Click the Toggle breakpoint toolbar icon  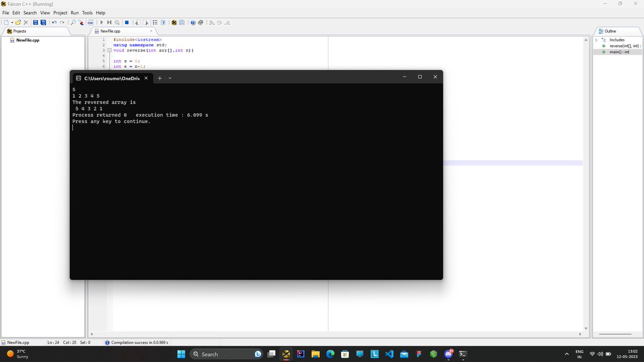click(x=91, y=22)
